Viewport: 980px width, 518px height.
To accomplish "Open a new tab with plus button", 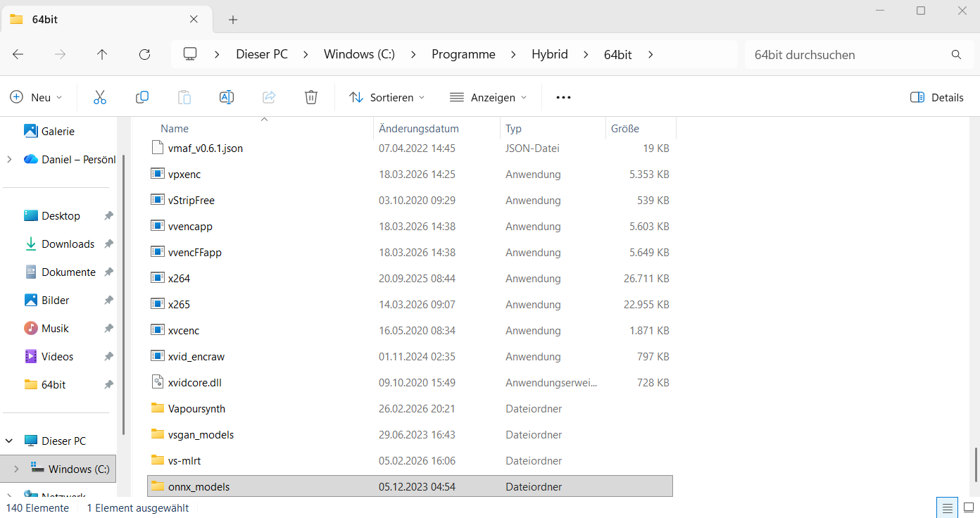I will (x=233, y=19).
